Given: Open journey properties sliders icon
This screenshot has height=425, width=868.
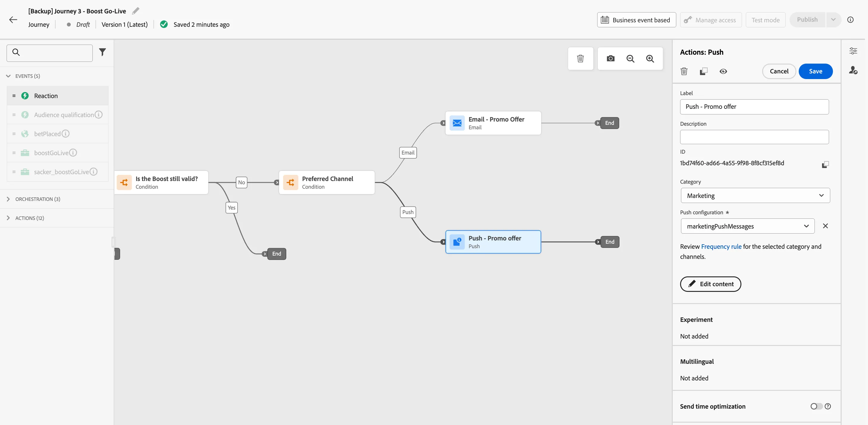Looking at the screenshot, I should coord(853,51).
